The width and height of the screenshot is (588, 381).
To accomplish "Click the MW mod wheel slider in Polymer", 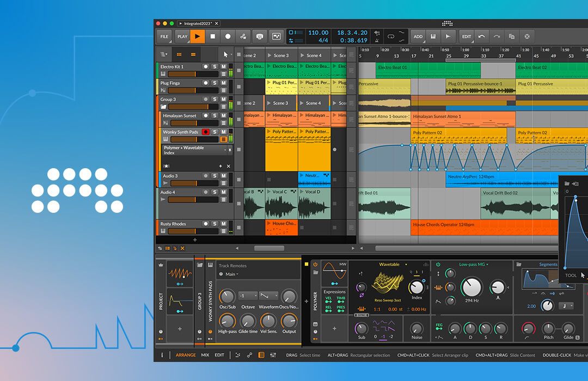I will pyautogui.click(x=341, y=271).
